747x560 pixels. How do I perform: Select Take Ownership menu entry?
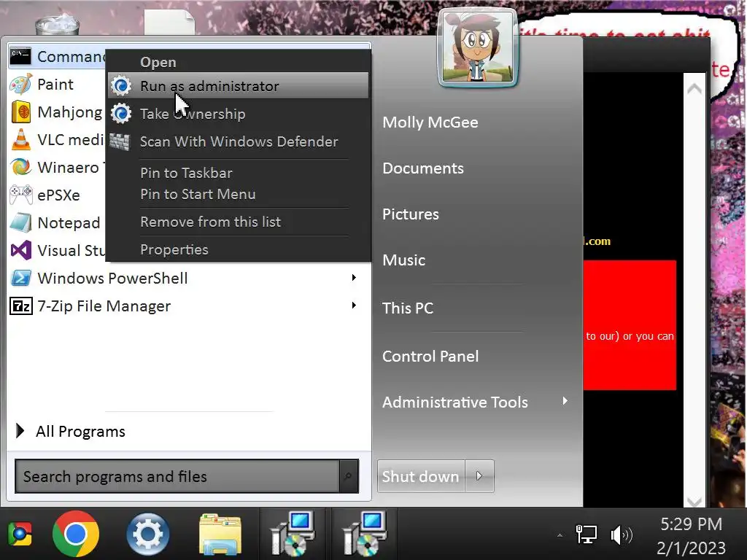pyautogui.click(x=239, y=114)
